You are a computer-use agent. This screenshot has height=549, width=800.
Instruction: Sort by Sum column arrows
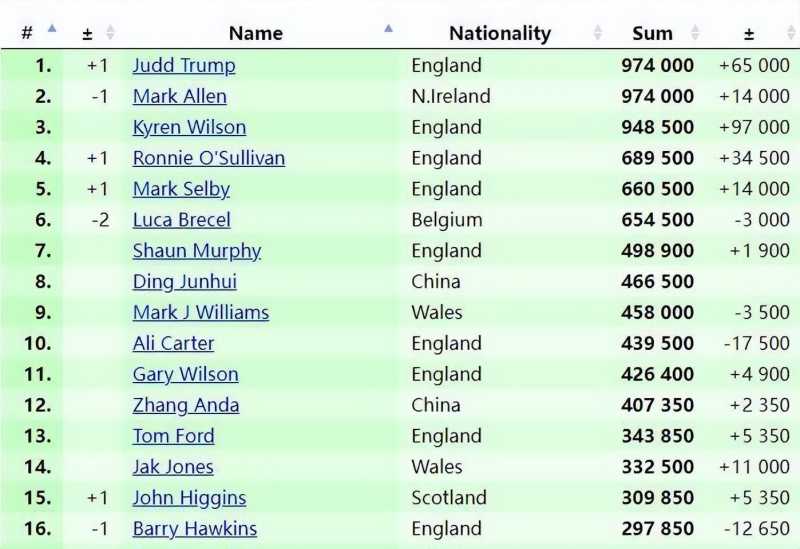pyautogui.click(x=698, y=33)
